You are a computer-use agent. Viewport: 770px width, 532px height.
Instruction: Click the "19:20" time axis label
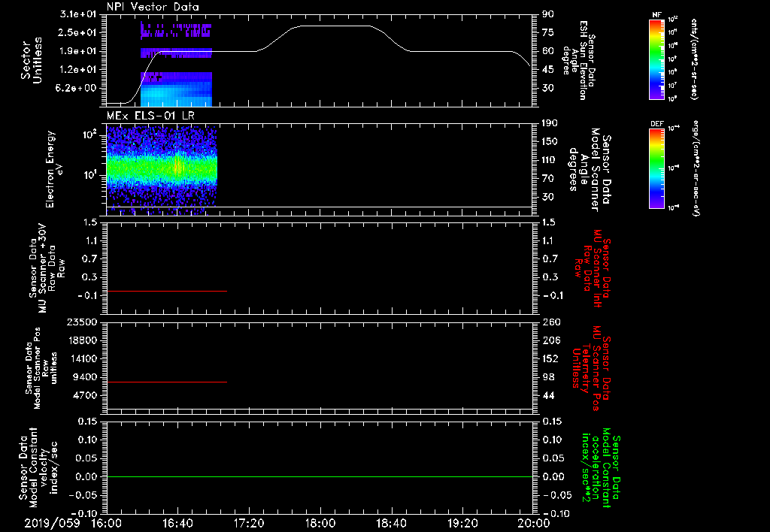click(462, 523)
